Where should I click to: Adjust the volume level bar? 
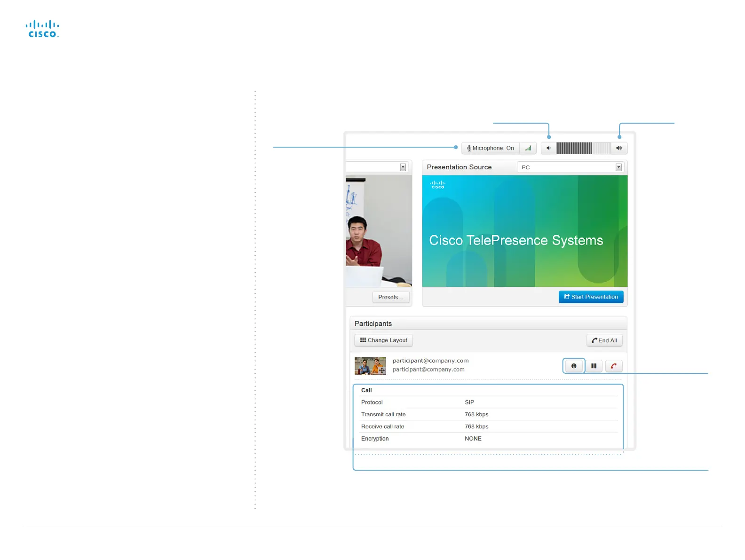pyautogui.click(x=583, y=148)
